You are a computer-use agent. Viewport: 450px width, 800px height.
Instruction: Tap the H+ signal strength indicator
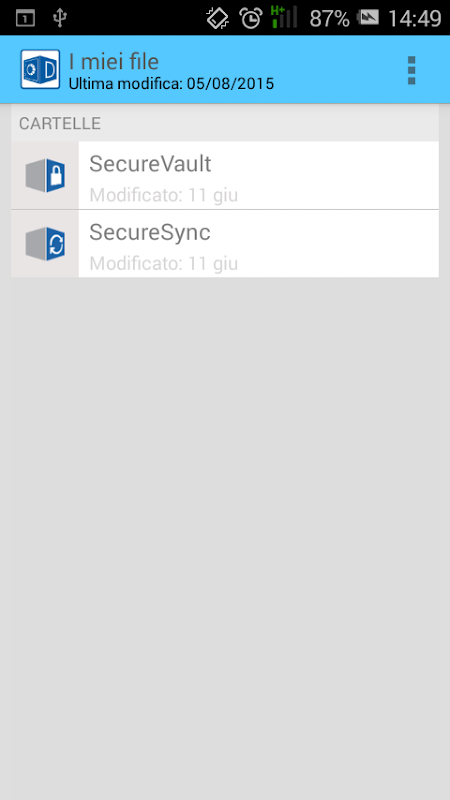284,17
